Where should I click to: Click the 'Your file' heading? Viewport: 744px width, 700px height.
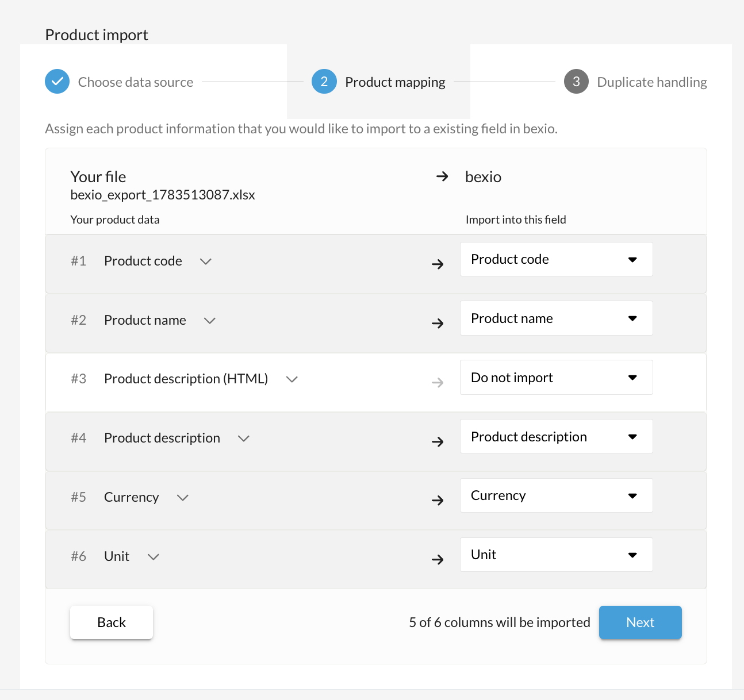[x=98, y=177]
